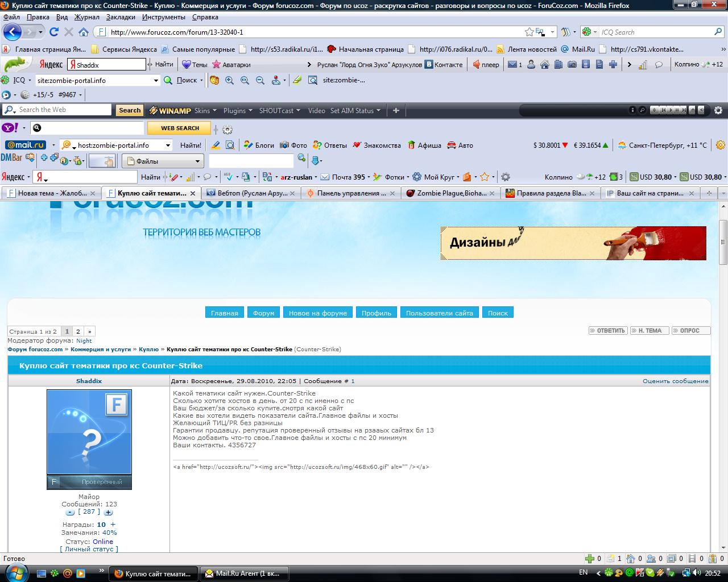Open the Файл menu
Screen dimensions: 728x582
(11, 17)
